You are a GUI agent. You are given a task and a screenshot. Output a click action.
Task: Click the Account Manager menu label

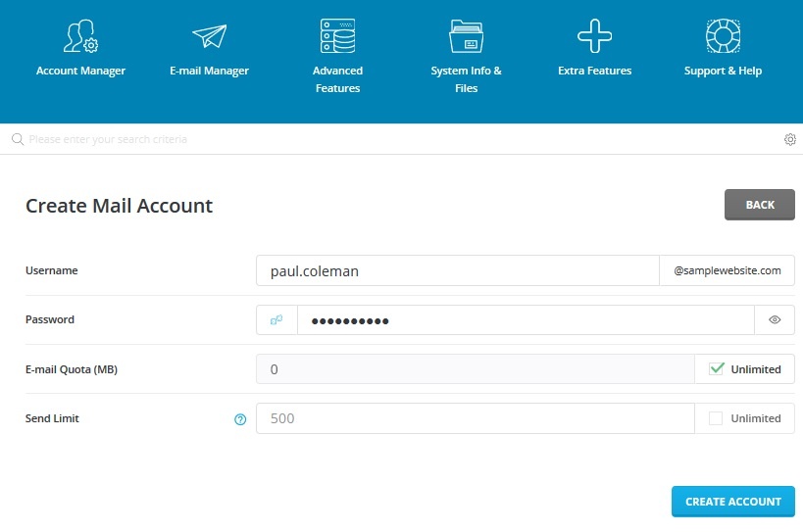pos(81,71)
